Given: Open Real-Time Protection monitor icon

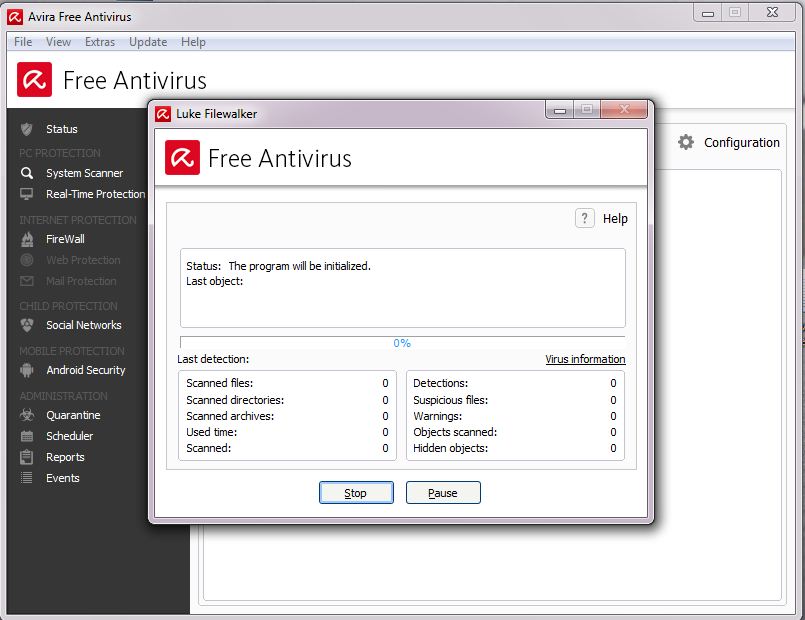Looking at the screenshot, I should [27, 194].
